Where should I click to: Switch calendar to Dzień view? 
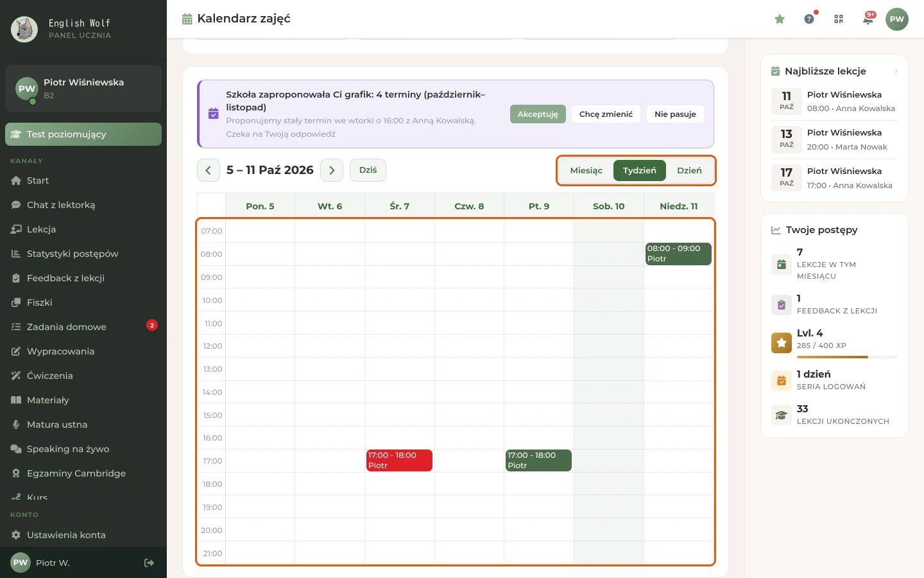689,171
